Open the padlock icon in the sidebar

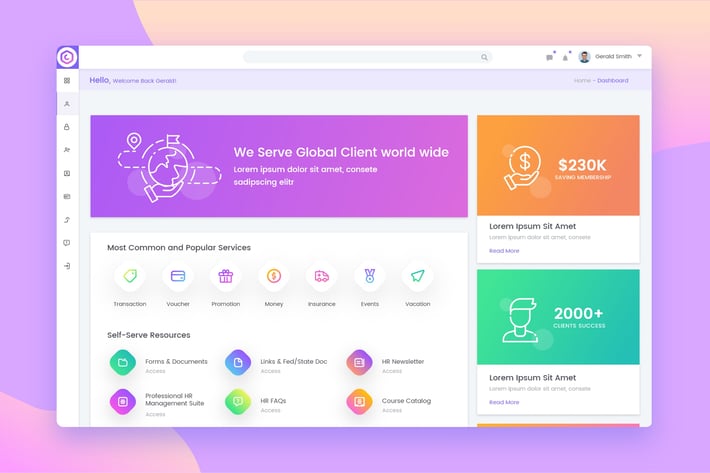[x=67, y=127]
